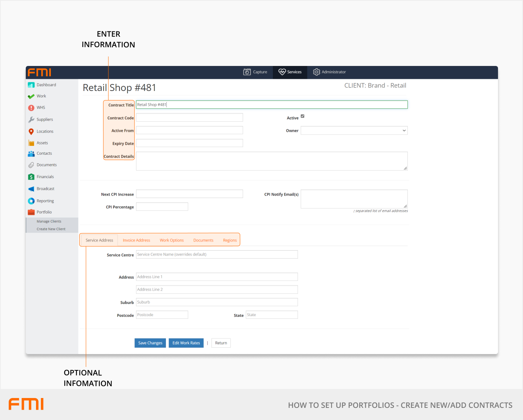Open Work via green checkmark icon
The image size is (523, 420).
31,96
